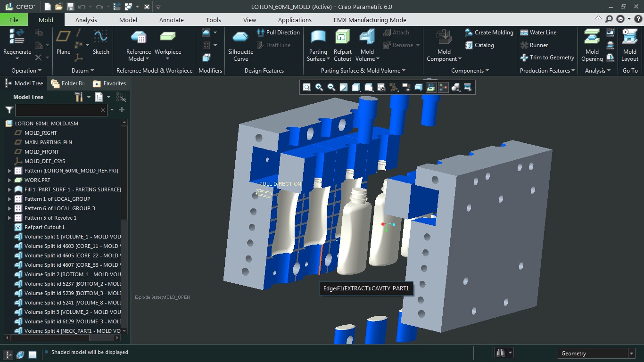Open a file using the folder icon

click(x=59, y=7)
